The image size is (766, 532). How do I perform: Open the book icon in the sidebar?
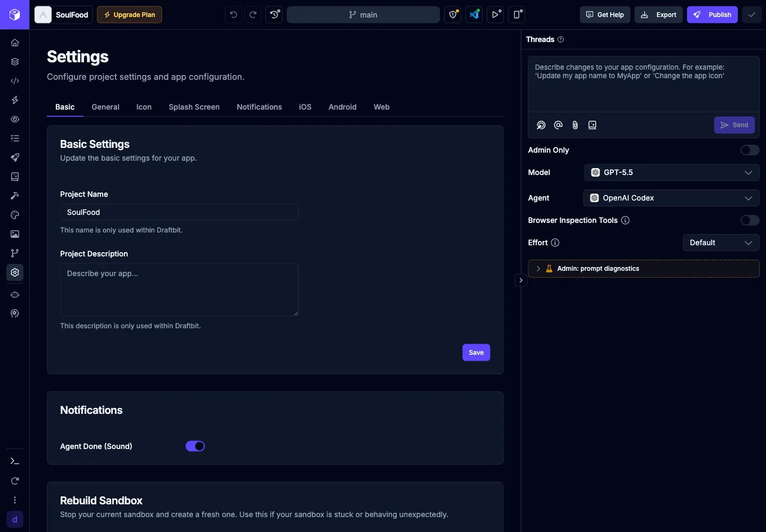coord(15,177)
